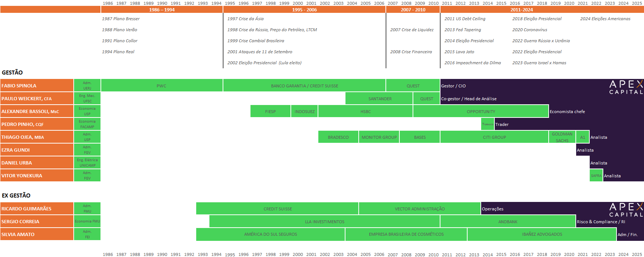Viewport: 644px width, 257px height.
Task: Click 1987 Plano Bresser event text
Action: (x=121, y=19)
